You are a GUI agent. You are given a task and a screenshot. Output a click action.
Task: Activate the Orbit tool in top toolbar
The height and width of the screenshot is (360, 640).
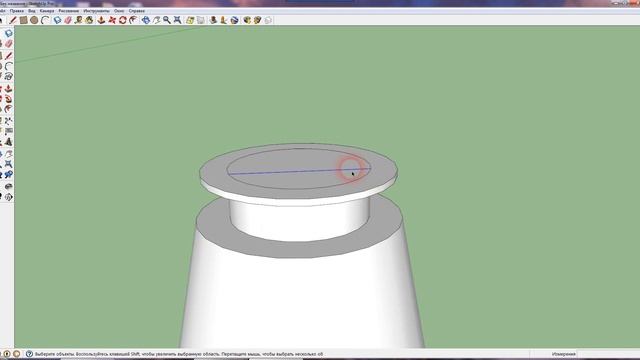pyautogui.click(x=146, y=20)
